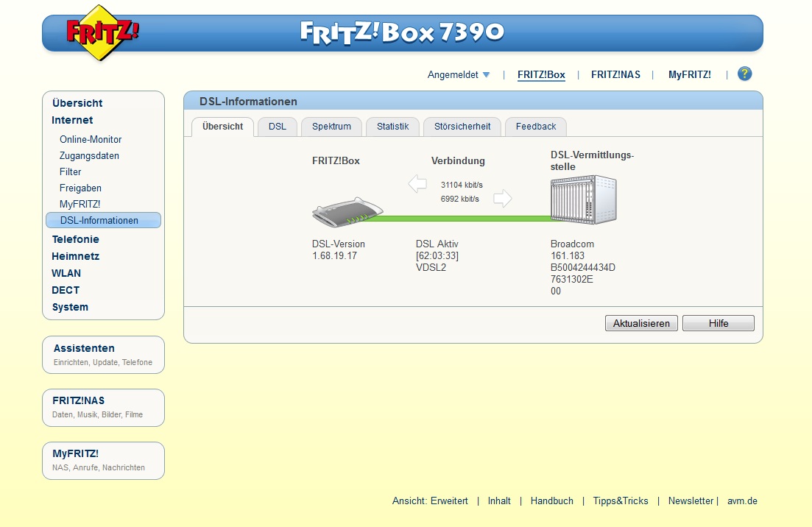This screenshot has width=812, height=527.
Task: Click the DSL-Informationen panel heading
Action: point(248,102)
